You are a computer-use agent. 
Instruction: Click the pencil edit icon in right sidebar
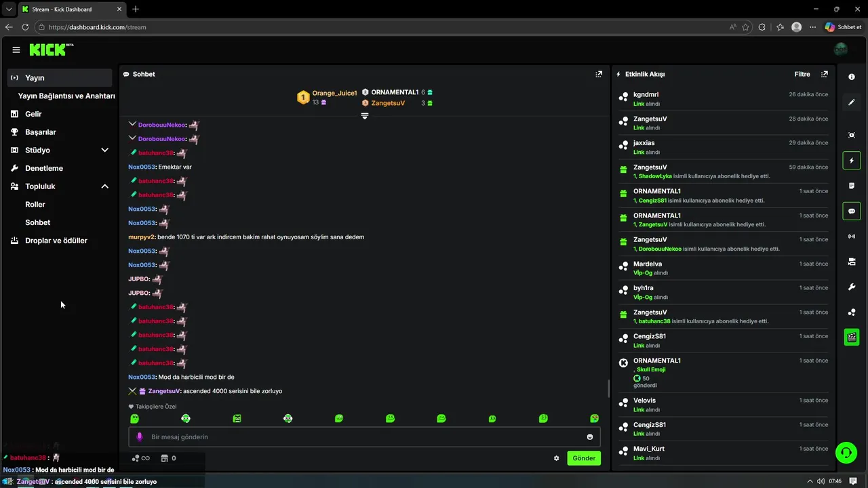[x=852, y=102]
